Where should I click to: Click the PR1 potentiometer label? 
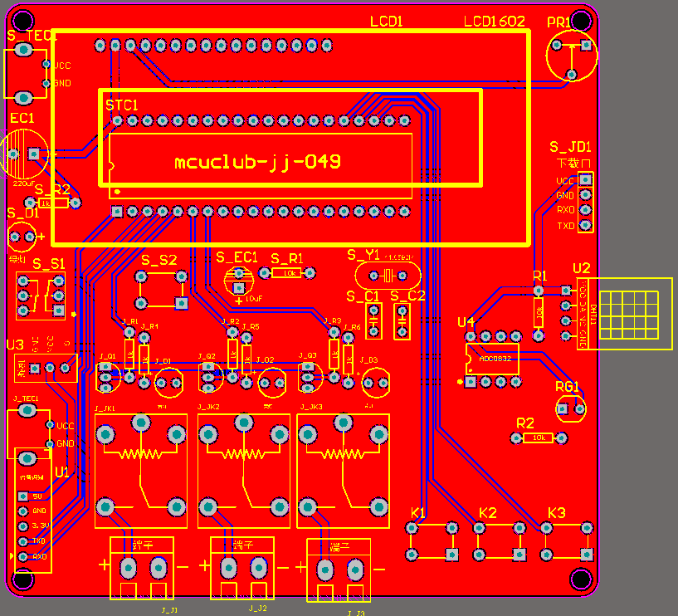pos(559,22)
